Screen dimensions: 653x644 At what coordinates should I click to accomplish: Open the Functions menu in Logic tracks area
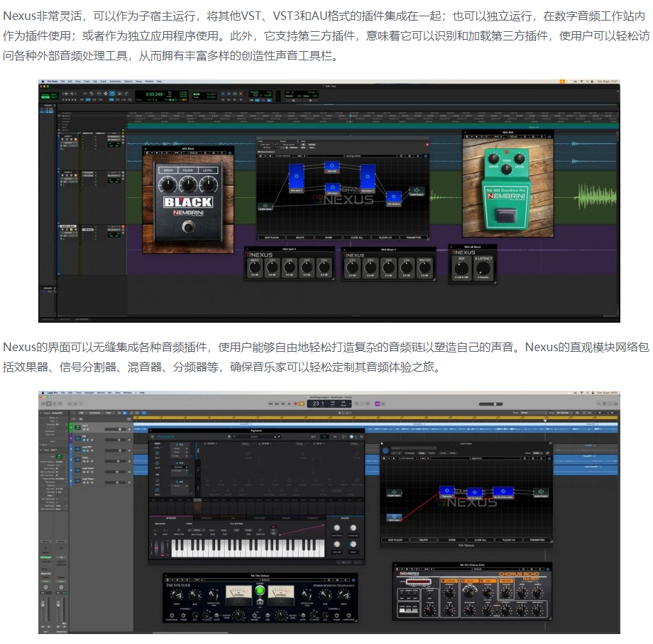(x=94, y=413)
